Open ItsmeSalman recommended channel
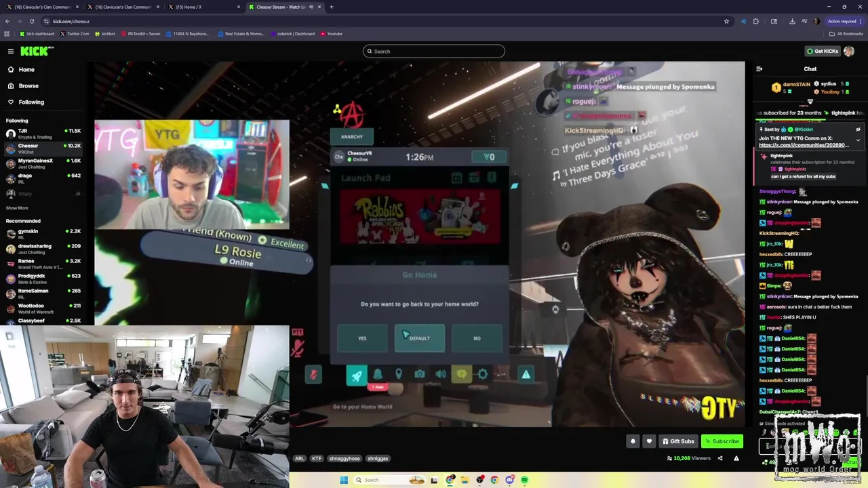Viewport: 868px width, 488px height. (x=43, y=293)
